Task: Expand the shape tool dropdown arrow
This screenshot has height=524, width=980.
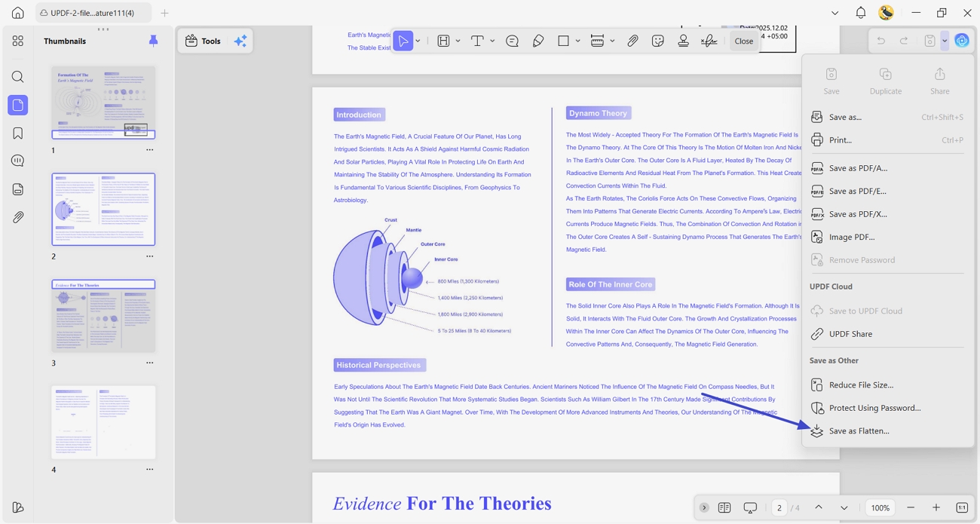Action: coord(577,41)
